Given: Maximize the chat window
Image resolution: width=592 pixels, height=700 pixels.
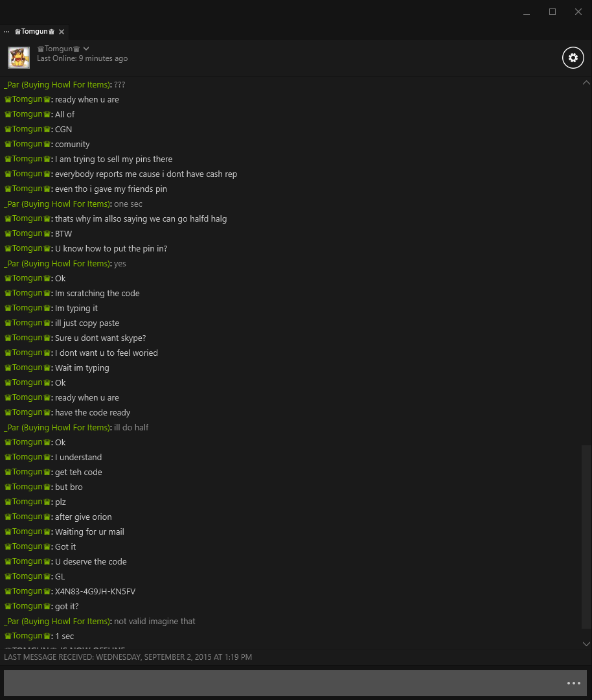Looking at the screenshot, I should pyautogui.click(x=552, y=12).
